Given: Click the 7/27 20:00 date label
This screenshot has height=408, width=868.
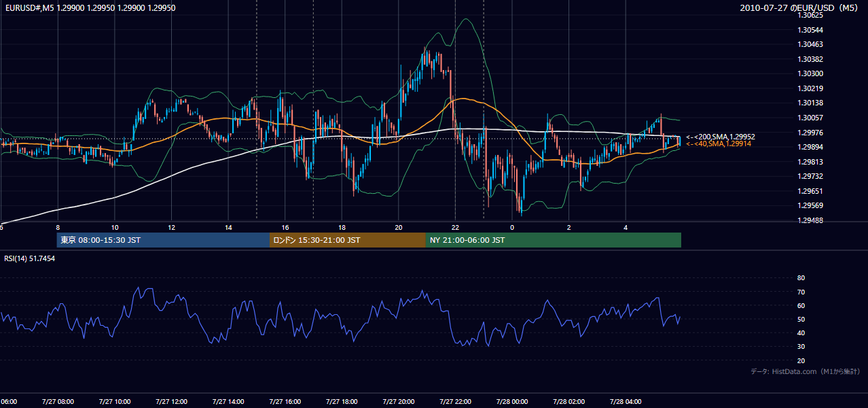Looking at the screenshot, I should click(x=398, y=402).
